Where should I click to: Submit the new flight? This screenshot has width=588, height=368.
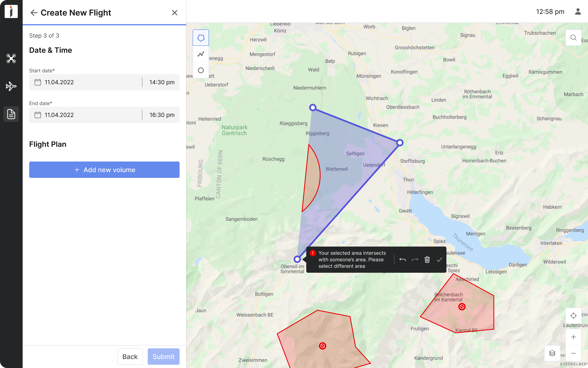pyautogui.click(x=163, y=356)
